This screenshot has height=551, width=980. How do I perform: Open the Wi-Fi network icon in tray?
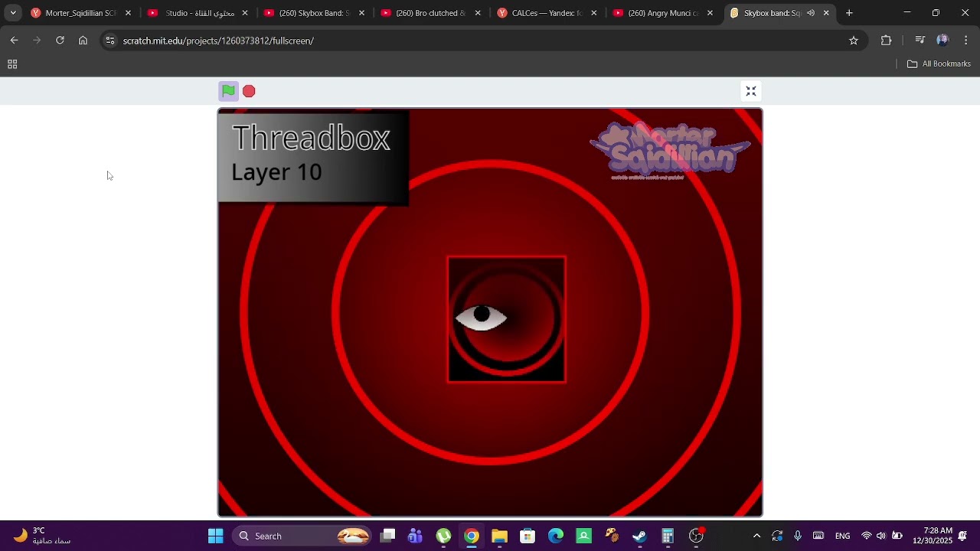(866, 536)
